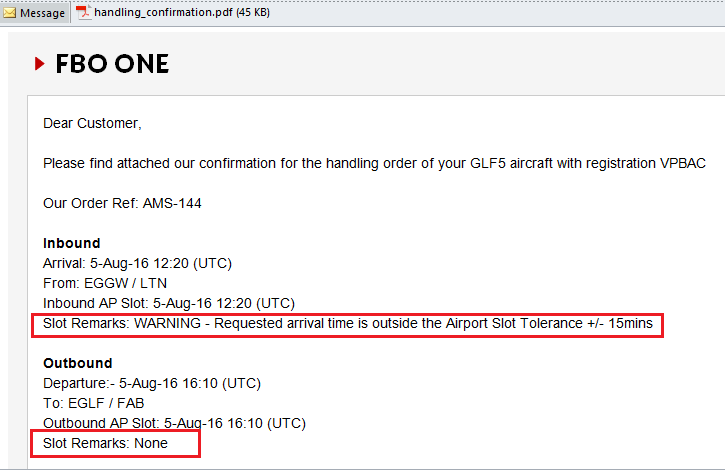725x470 pixels.
Task: Click the To EGLF / FAB line
Action: [93, 403]
